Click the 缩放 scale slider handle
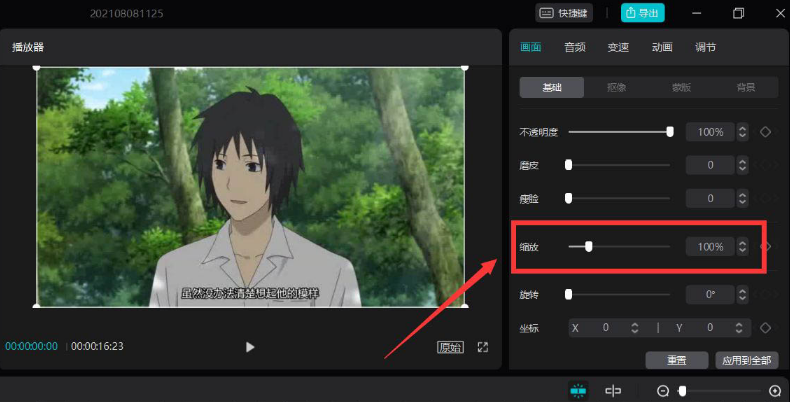 point(588,247)
